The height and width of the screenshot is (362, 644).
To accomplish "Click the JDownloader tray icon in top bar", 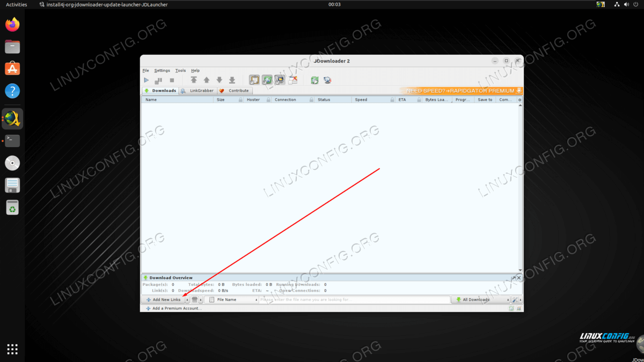I will coord(601,4).
